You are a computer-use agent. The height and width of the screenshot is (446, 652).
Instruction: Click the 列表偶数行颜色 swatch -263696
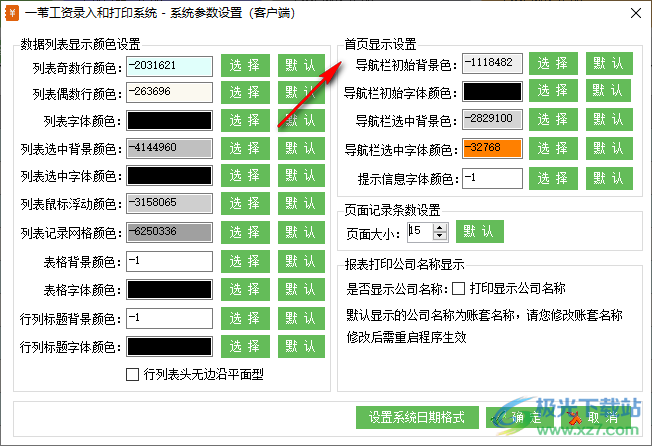(x=170, y=93)
